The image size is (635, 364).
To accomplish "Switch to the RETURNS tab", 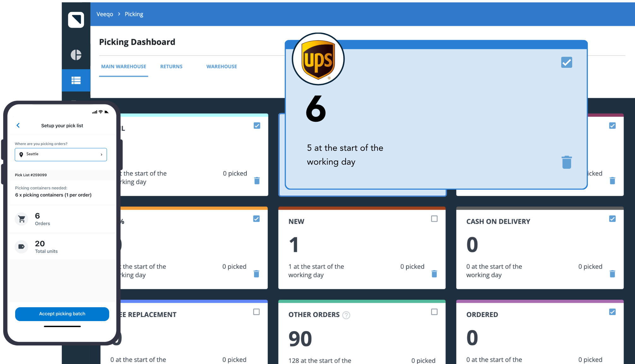I will click(x=171, y=67).
